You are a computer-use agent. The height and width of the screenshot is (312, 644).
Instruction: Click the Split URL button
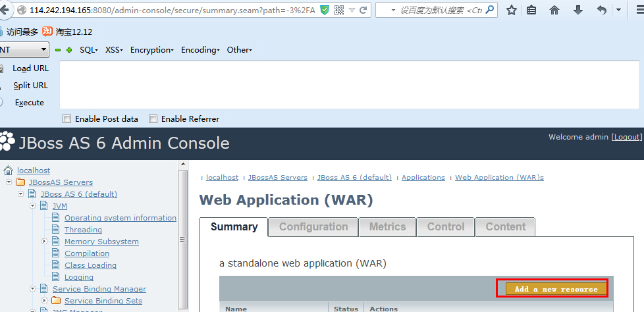click(30, 86)
